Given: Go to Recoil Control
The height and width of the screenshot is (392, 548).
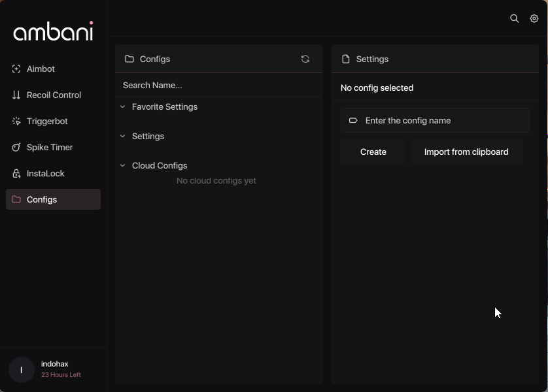Looking at the screenshot, I should pyautogui.click(x=53, y=95).
